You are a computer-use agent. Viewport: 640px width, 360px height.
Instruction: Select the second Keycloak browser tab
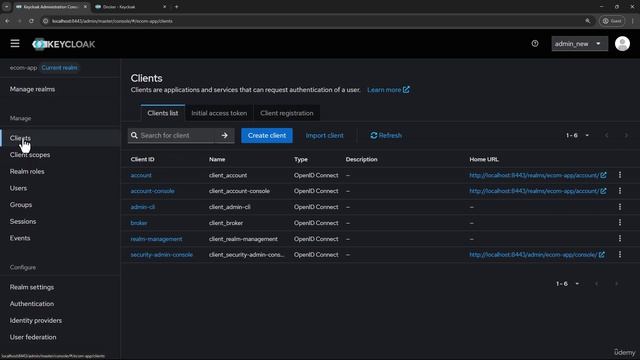coord(129,7)
